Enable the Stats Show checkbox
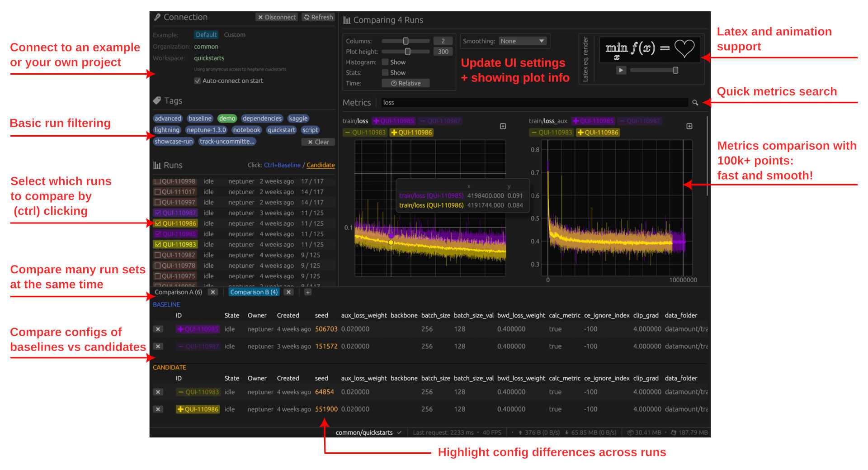 (x=385, y=73)
